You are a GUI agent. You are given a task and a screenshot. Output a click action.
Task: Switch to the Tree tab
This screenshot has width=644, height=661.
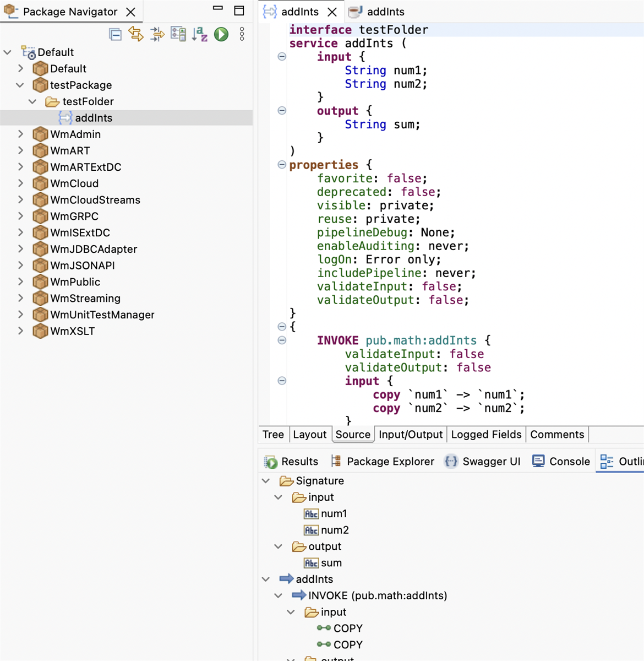[x=273, y=435]
